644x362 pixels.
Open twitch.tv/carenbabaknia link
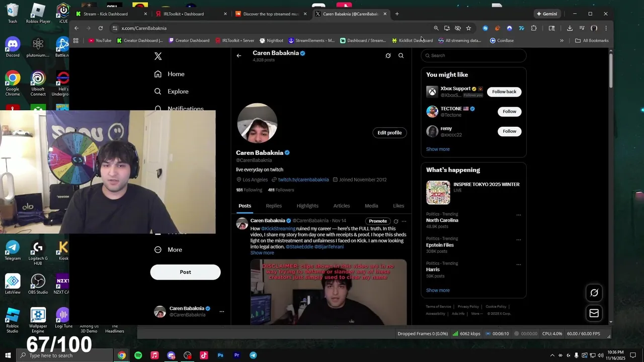click(x=303, y=179)
